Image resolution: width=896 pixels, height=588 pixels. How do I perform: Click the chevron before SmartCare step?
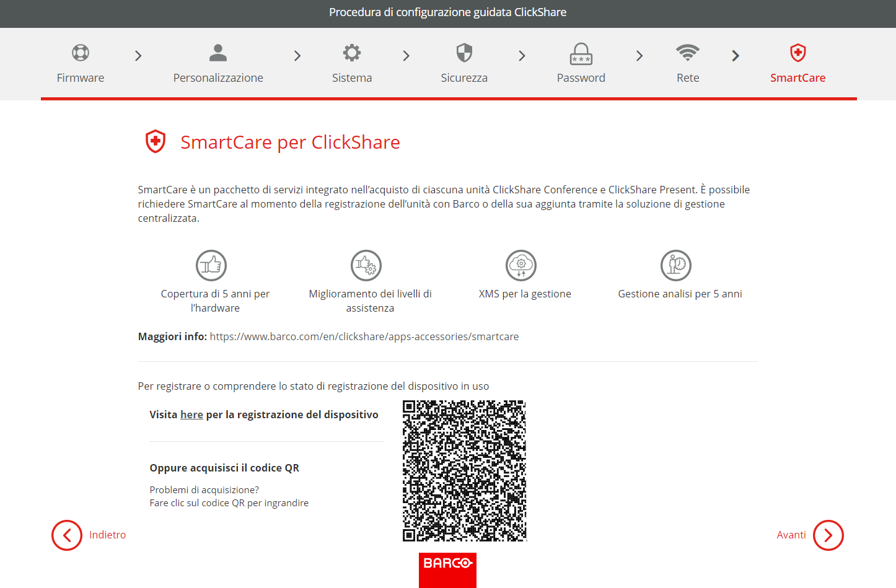click(736, 56)
